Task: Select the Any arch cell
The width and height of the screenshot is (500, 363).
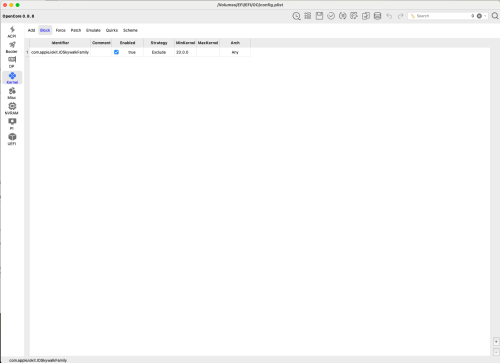Action: click(235, 52)
